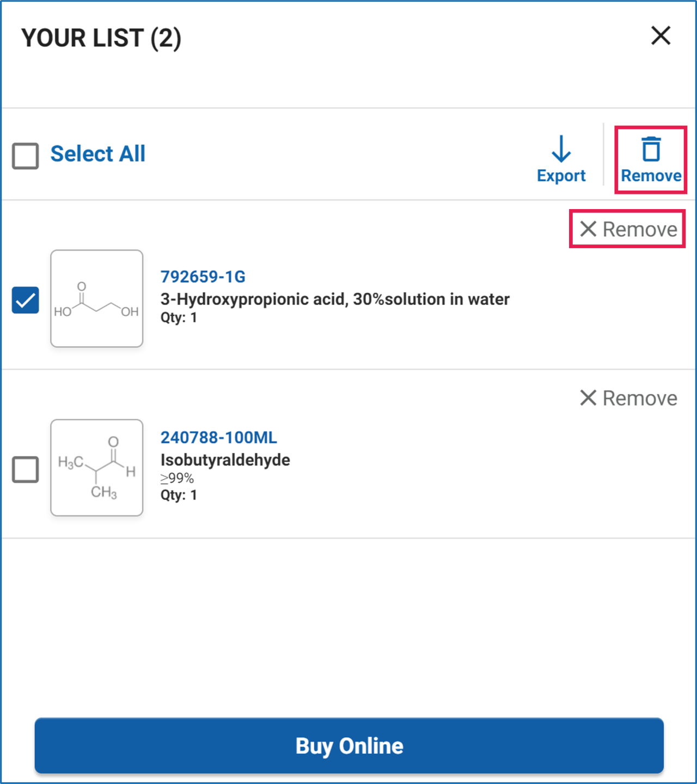Close the Your List panel
This screenshot has height=784, width=697.
click(x=661, y=36)
